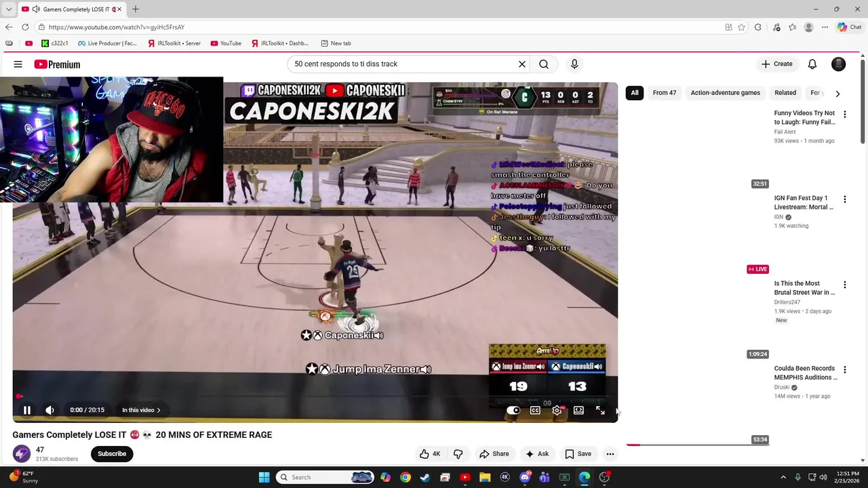
Task: Open File Explorer from the taskbar
Action: pos(485,477)
